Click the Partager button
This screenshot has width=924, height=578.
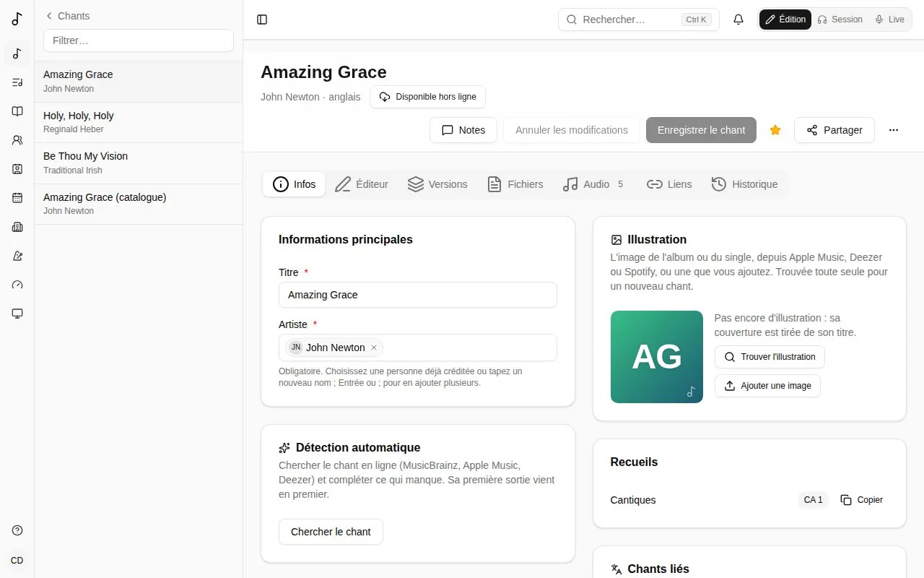834,130
